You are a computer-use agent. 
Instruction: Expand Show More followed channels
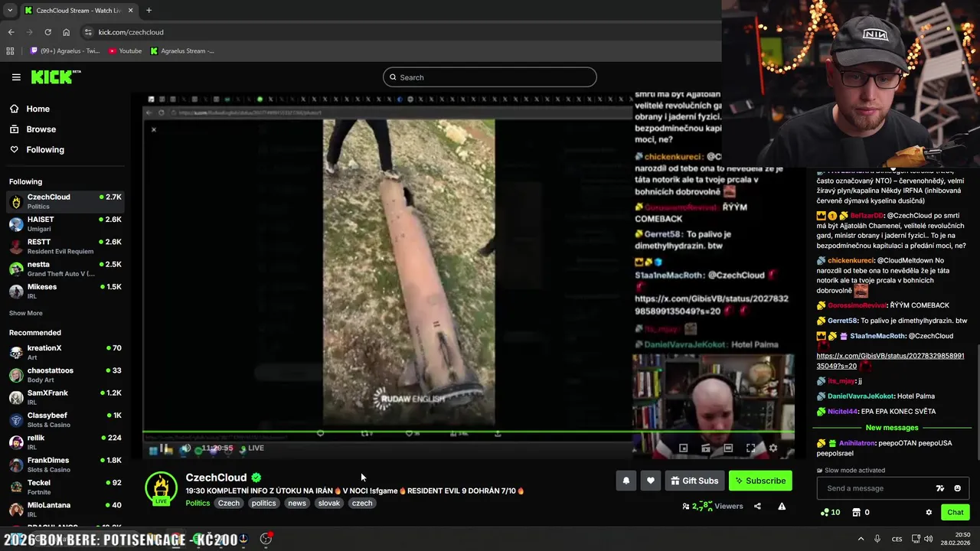26,313
